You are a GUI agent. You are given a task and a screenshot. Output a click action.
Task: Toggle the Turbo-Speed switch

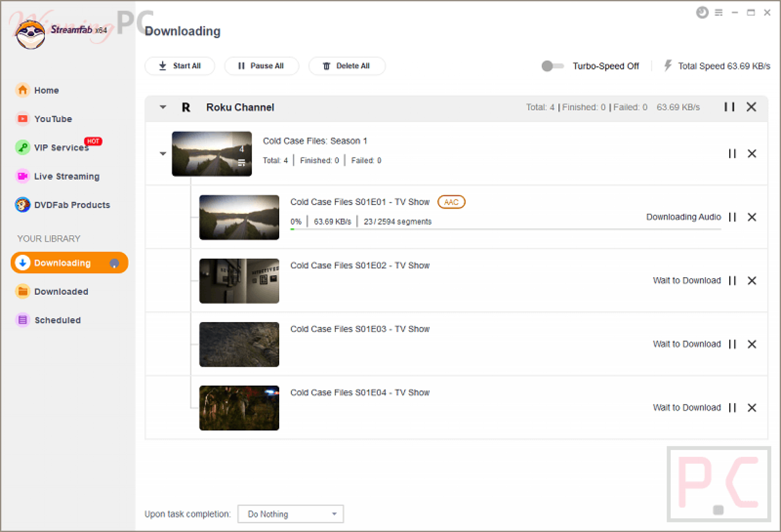(x=553, y=66)
